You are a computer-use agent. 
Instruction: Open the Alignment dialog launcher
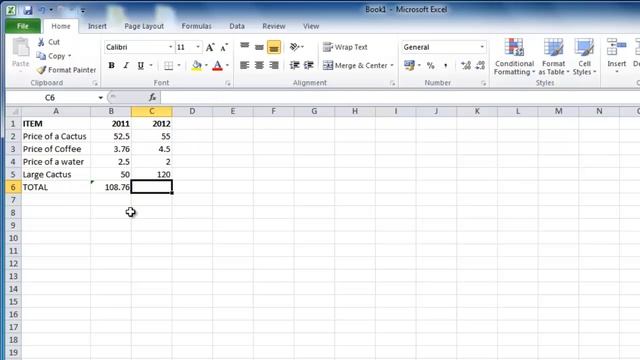393,83
